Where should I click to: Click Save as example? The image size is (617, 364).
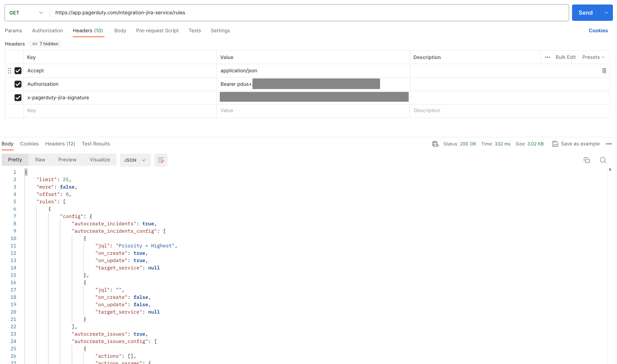(x=580, y=144)
